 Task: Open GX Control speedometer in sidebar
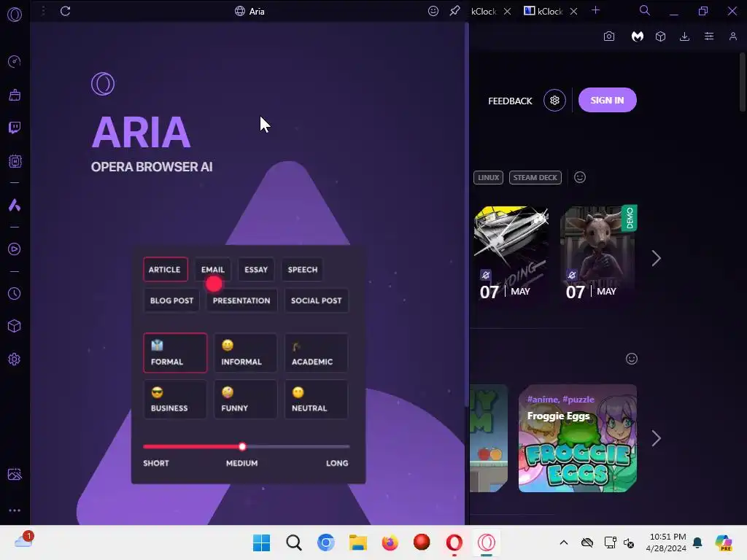15,61
